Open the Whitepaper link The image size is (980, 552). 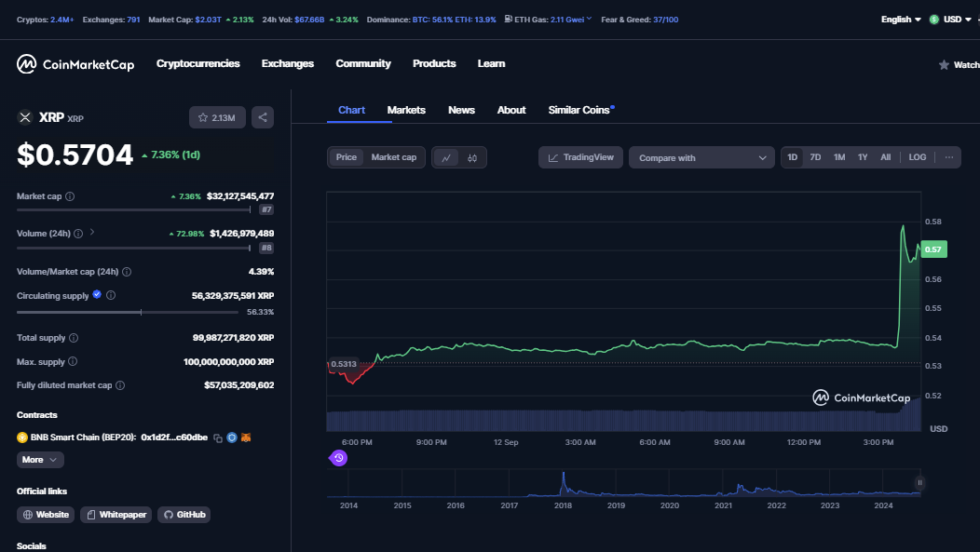116,515
